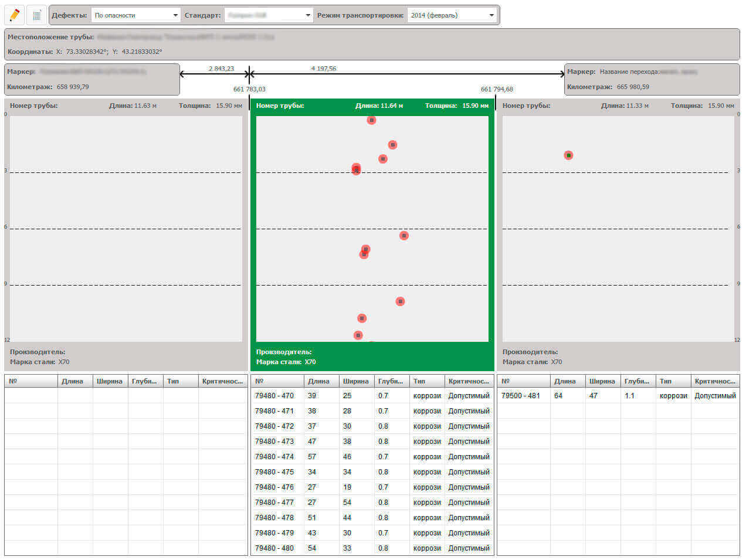
Task: Select defect row 79480 - 476
Action: coord(372,487)
